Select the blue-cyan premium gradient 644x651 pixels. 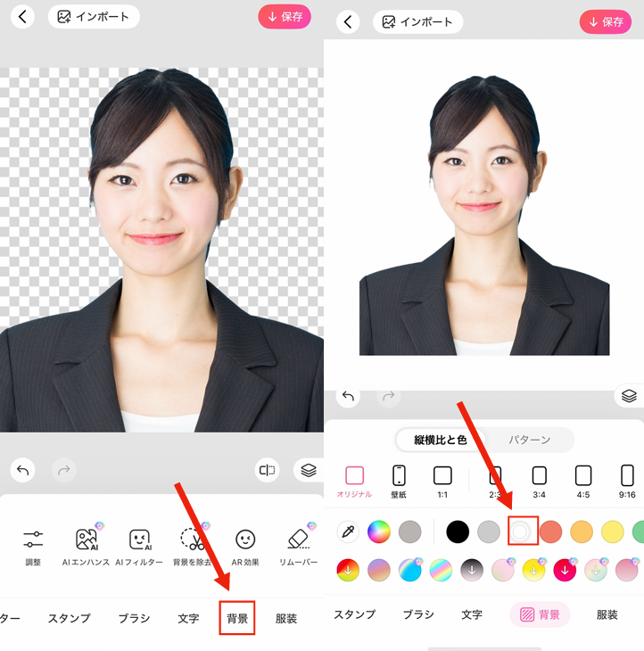click(x=409, y=570)
